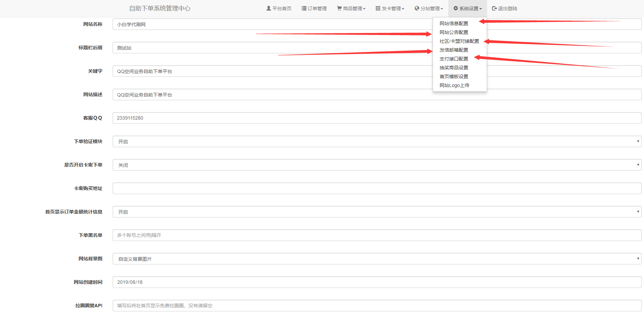644x312 pixels.
Task: Click the 下单黑名单 field label
Action: (x=91, y=235)
